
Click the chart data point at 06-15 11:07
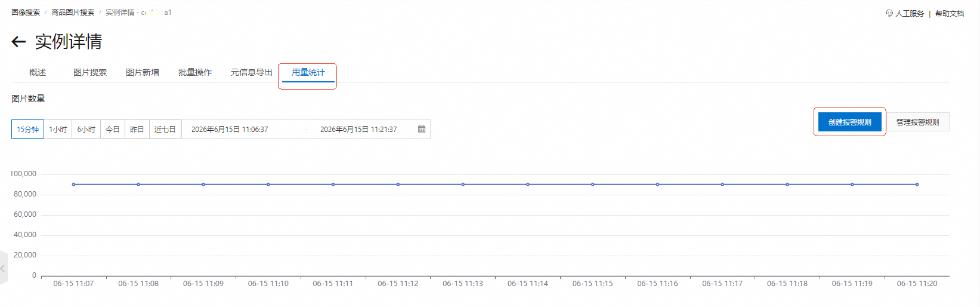73,185
